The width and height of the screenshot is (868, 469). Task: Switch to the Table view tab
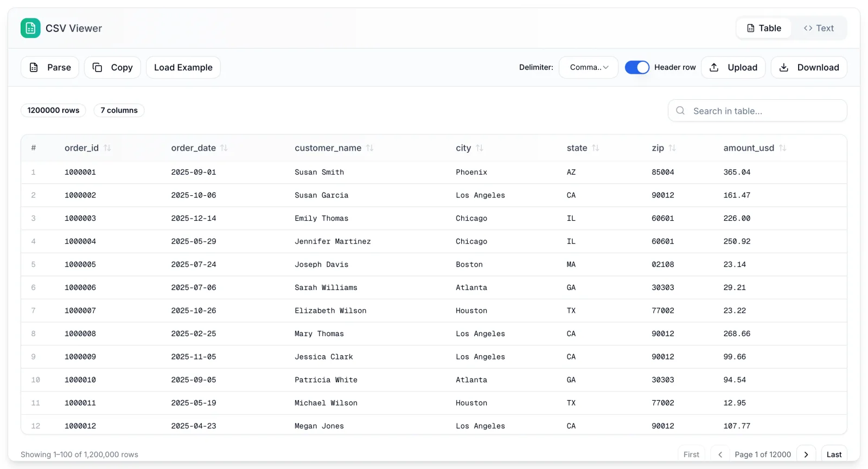point(764,28)
